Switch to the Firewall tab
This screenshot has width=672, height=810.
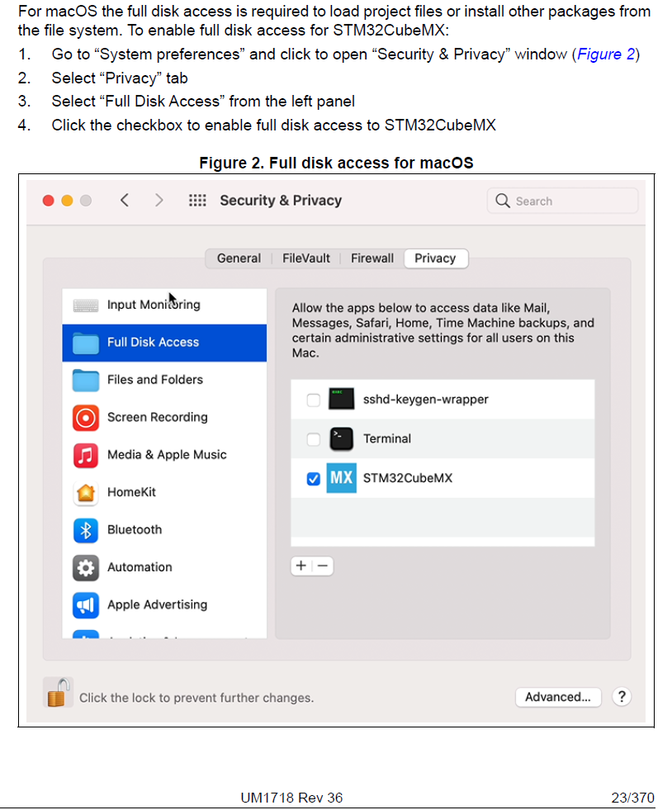coord(371,258)
